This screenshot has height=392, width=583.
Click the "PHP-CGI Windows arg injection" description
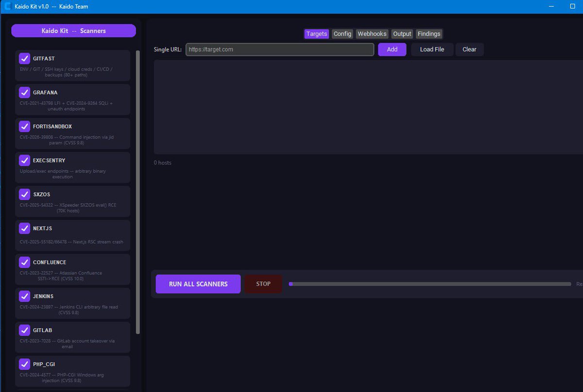point(62,378)
